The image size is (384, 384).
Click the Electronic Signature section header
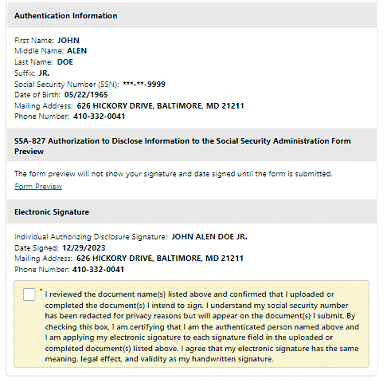[52, 212]
